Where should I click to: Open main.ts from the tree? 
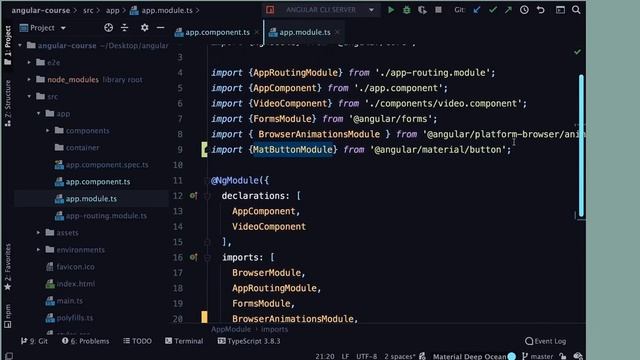[69, 301]
